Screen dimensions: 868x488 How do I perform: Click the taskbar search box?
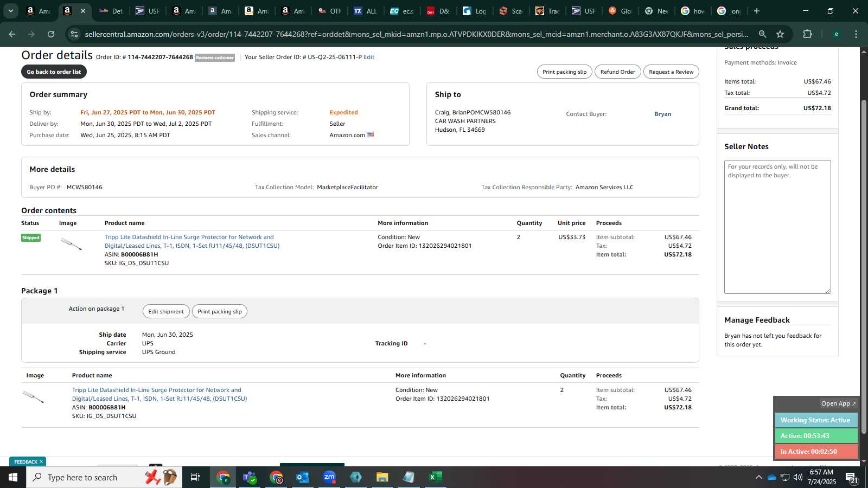(x=103, y=477)
